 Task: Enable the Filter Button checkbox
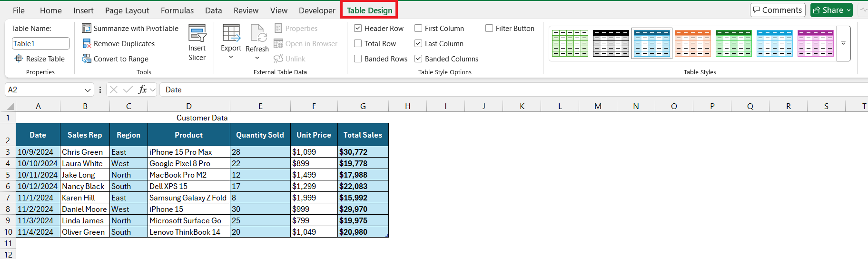(489, 29)
